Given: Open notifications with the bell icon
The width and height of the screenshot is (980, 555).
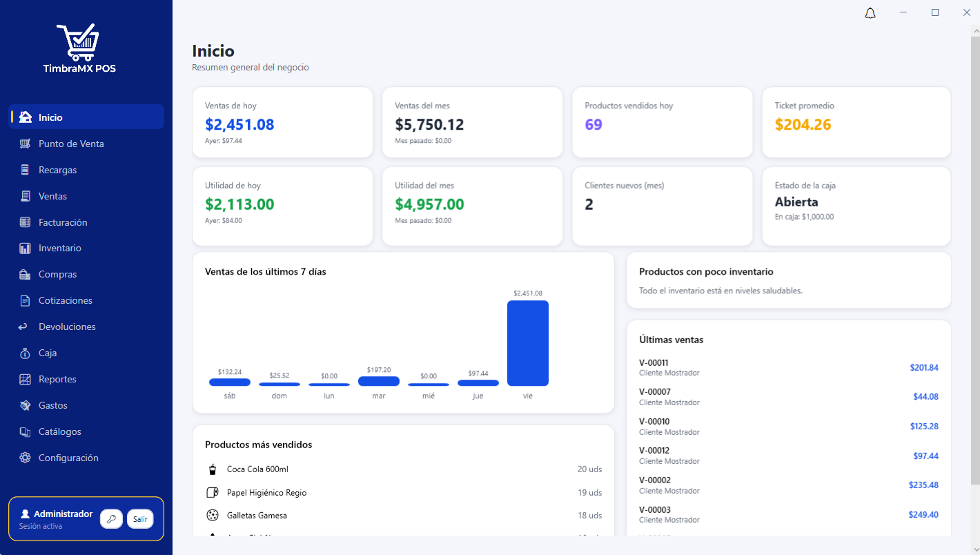Looking at the screenshot, I should point(870,13).
